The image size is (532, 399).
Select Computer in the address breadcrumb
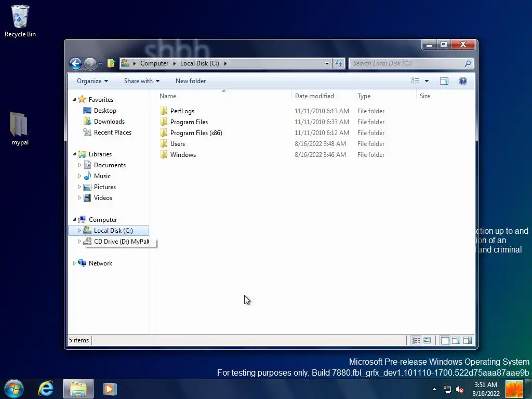(154, 63)
